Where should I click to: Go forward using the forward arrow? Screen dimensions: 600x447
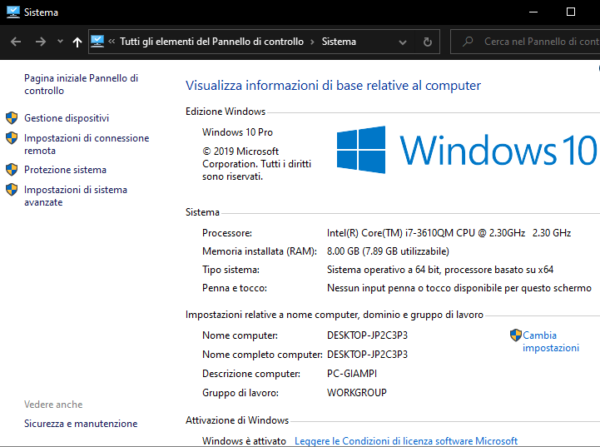41,41
